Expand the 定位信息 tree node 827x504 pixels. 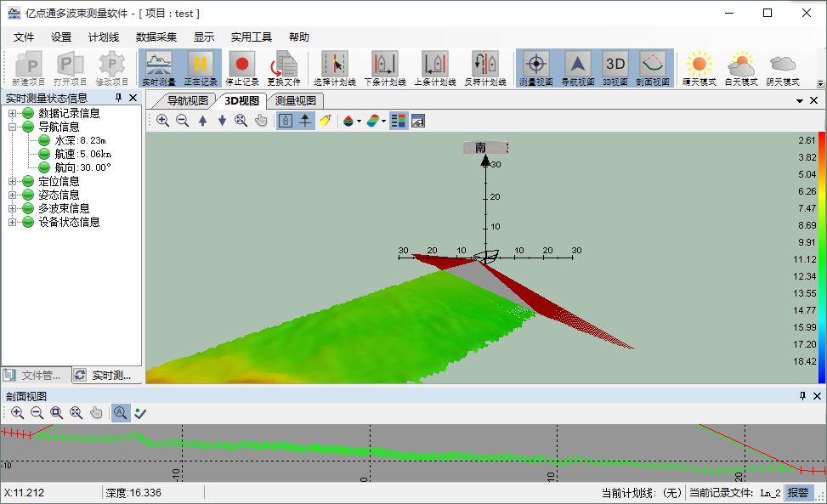pos(12,181)
